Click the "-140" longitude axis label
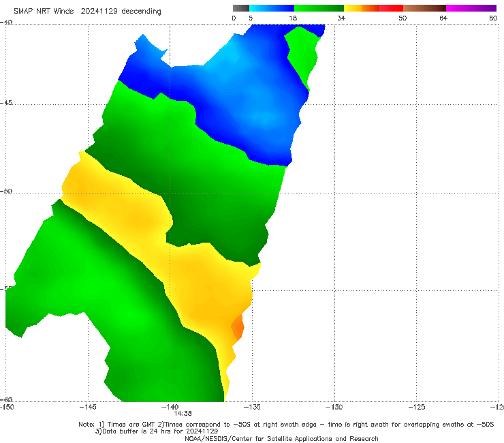The image size is (504, 443). point(170,407)
